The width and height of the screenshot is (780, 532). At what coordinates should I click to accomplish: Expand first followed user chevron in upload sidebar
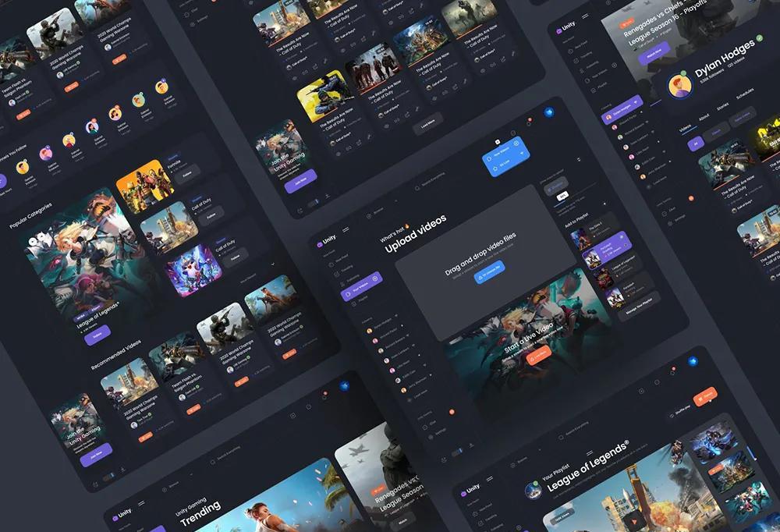click(x=396, y=316)
